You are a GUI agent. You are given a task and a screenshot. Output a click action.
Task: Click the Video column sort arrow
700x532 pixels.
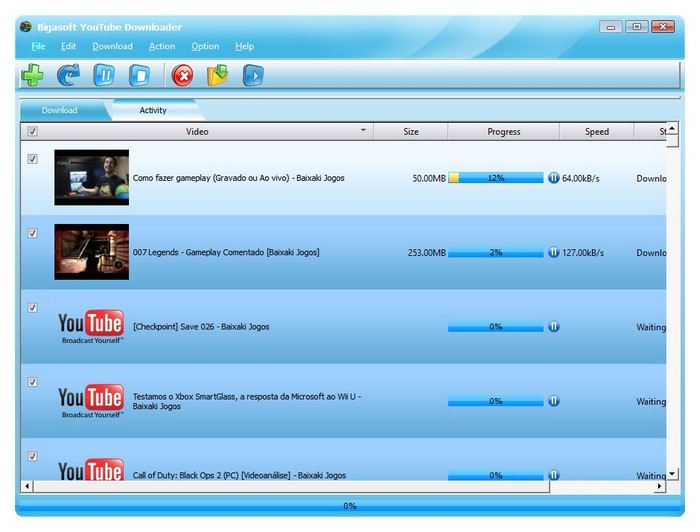(363, 130)
